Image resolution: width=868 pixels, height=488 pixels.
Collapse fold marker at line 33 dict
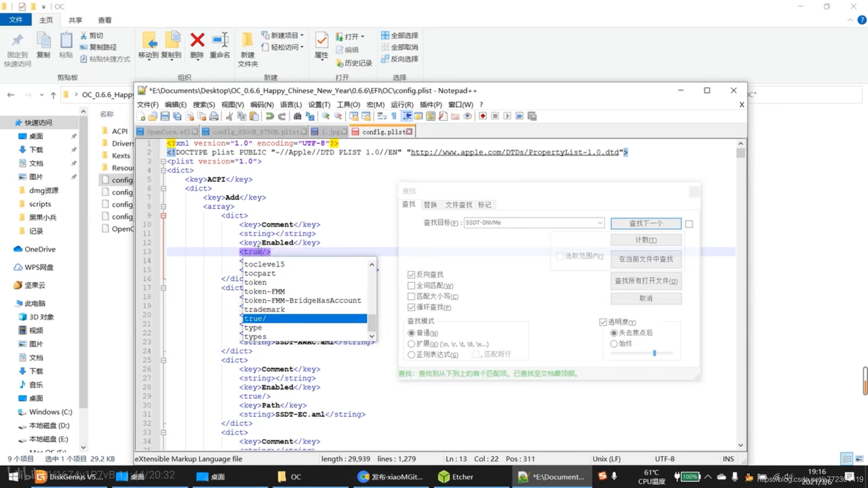(163, 432)
